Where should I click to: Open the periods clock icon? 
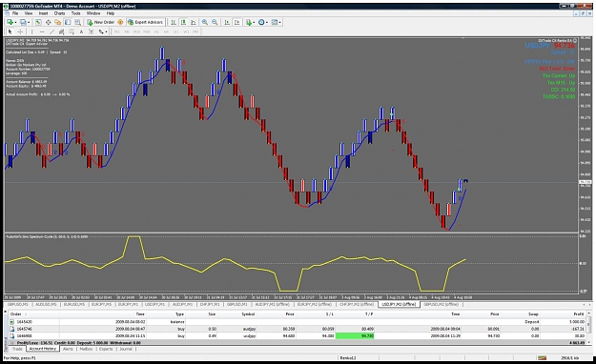coord(261,22)
